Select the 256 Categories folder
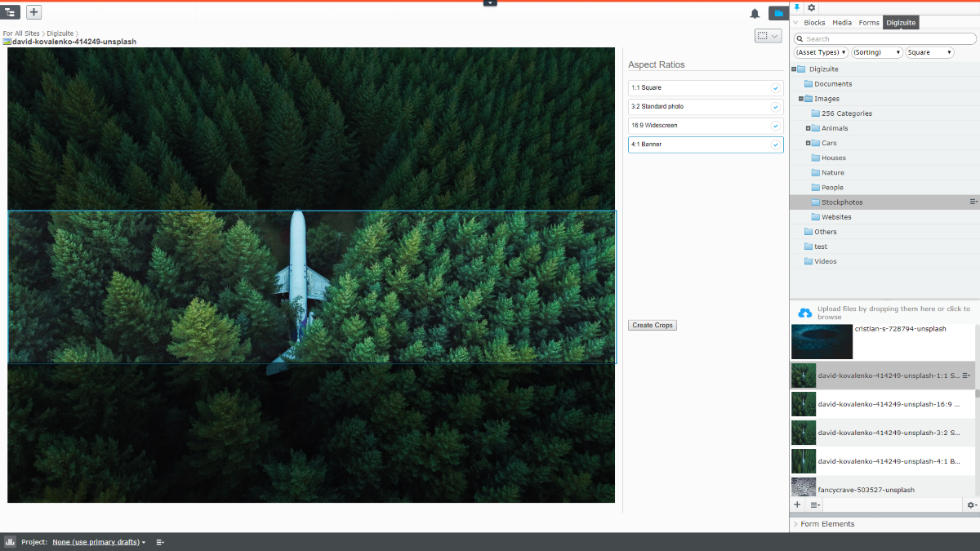The width and height of the screenshot is (980, 551). tap(846, 113)
